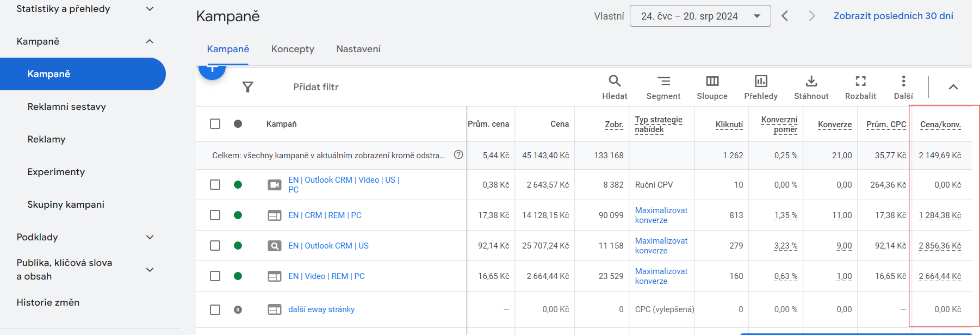The image size is (980, 335).
Task: Switch to the Nastavení tab
Action: 358,49
